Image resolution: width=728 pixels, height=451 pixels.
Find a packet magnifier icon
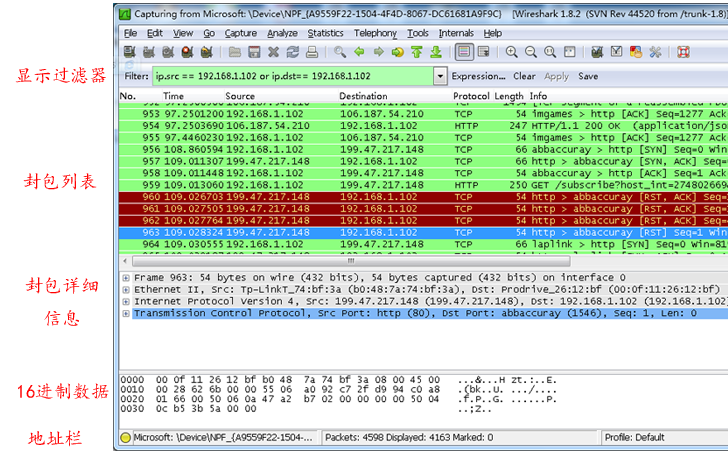pos(340,52)
